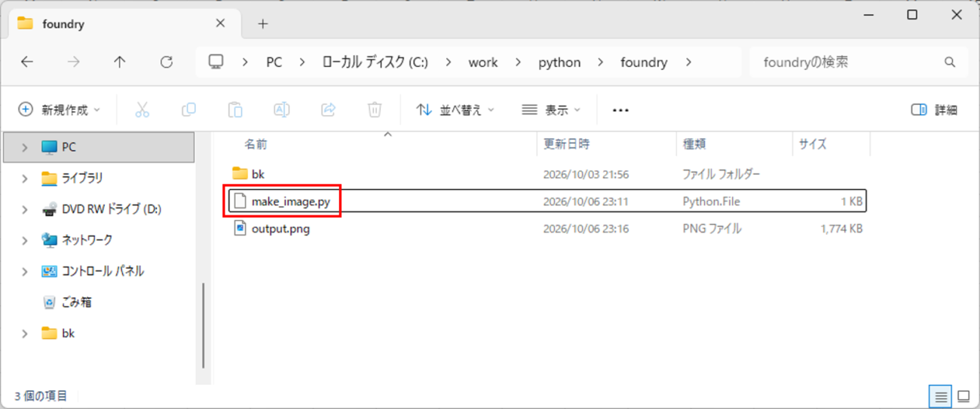Expand the PC tree node
The height and width of the screenshot is (409, 980).
click(25, 148)
